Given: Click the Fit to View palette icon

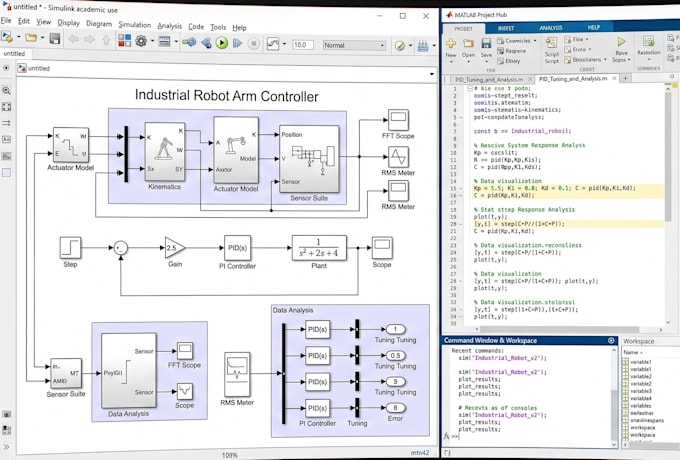Looking at the screenshot, I should coord(7,107).
